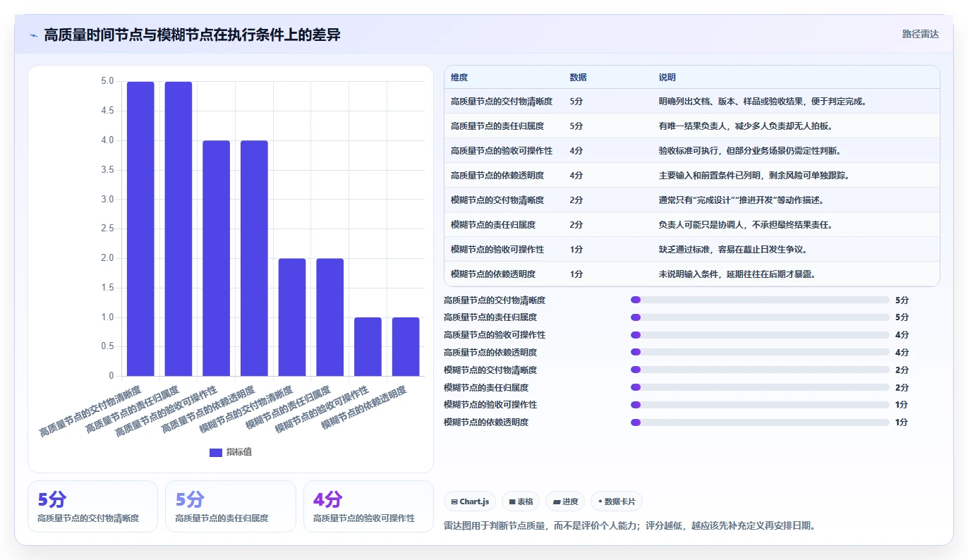Select the Chart.js chip
This screenshot has height=560, width=968.
pos(470,501)
